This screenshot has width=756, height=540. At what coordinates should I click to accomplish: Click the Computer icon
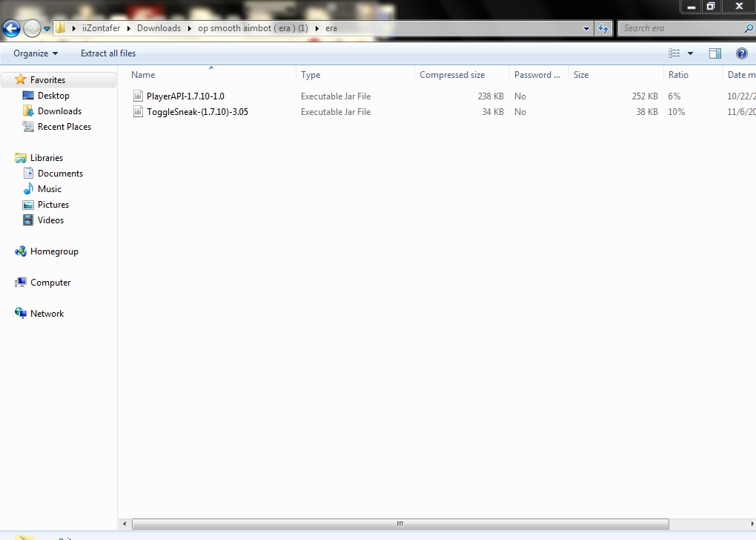[x=20, y=283]
